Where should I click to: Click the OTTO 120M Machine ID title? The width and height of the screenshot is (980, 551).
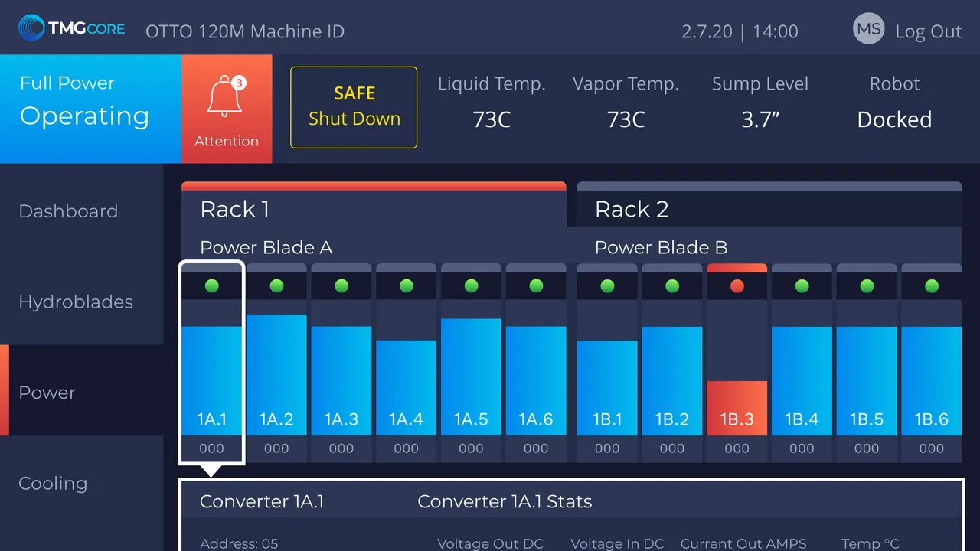(x=245, y=32)
